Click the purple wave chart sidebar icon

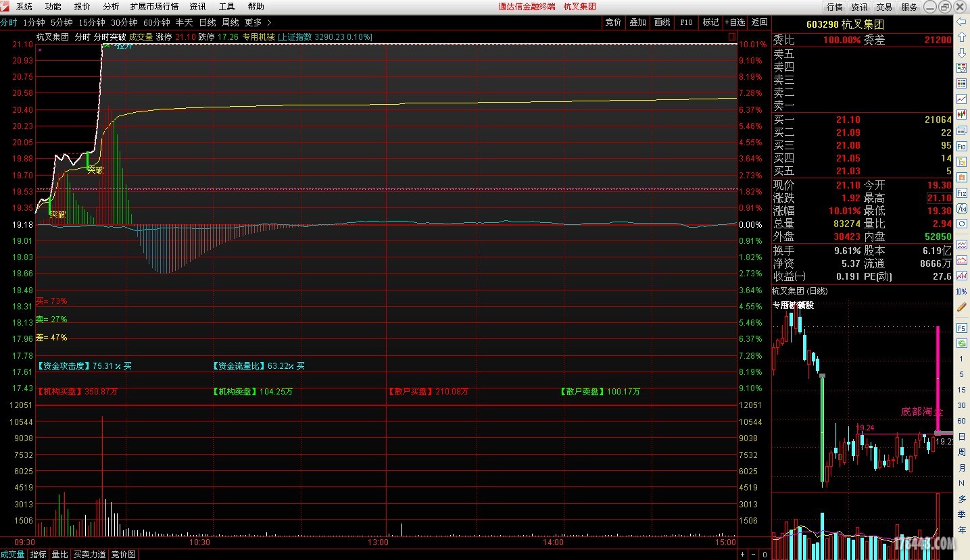[961, 245]
